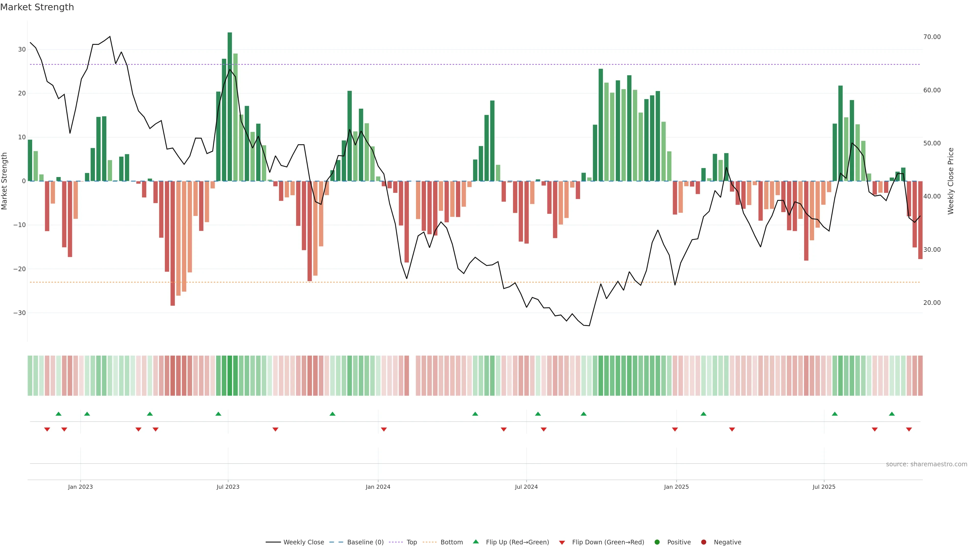Click the Flip Up marker just right of Jan 2023 gridline

87,414
